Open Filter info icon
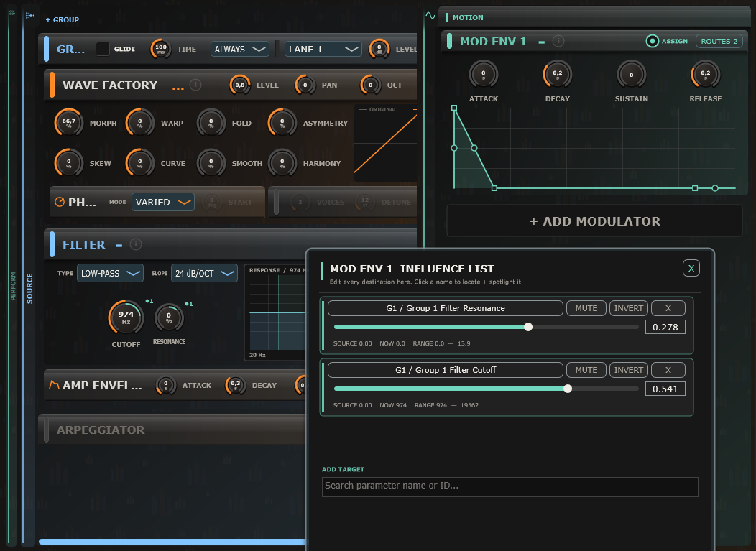 [x=136, y=244]
